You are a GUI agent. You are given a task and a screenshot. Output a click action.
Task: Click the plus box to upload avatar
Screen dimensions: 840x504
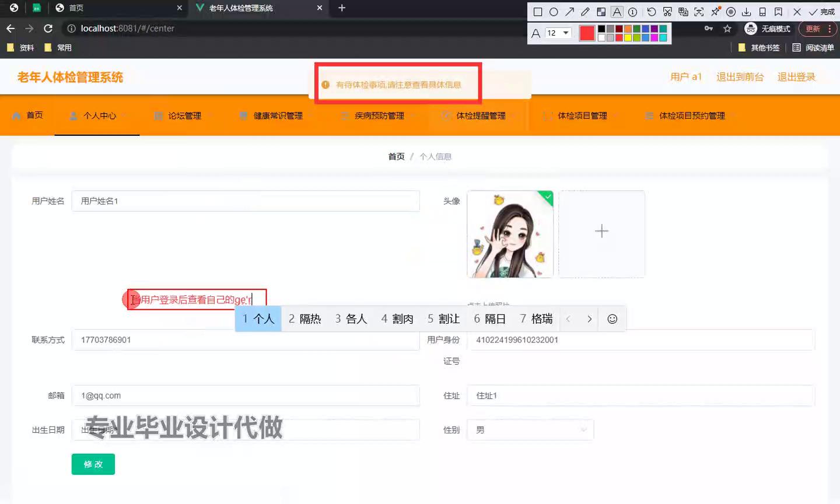pyautogui.click(x=601, y=232)
